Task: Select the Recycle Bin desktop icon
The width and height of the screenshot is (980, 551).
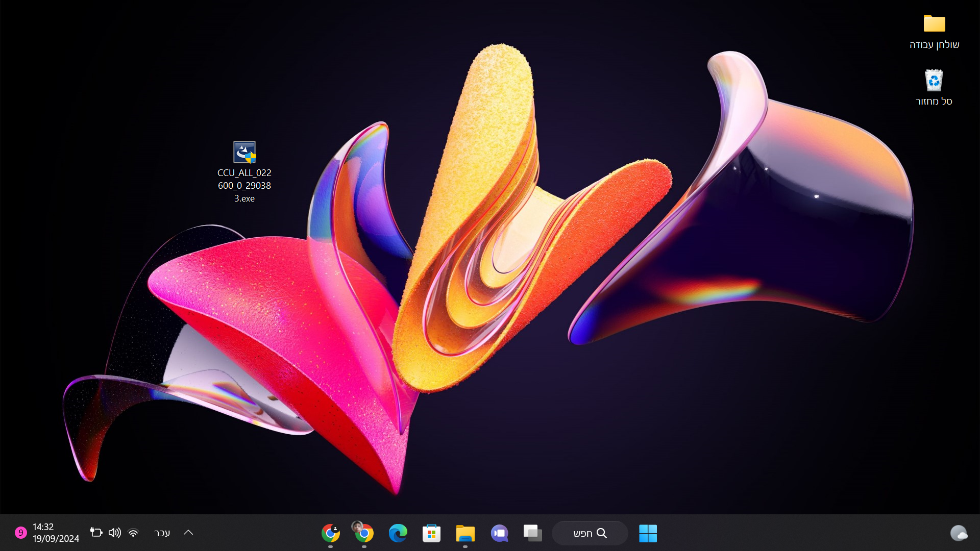Action: (x=934, y=81)
